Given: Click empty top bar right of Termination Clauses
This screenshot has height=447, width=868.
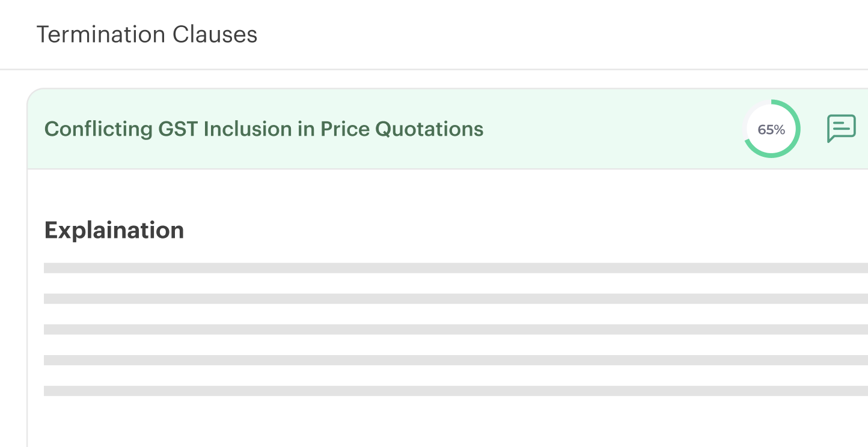Looking at the screenshot, I should (541, 34).
